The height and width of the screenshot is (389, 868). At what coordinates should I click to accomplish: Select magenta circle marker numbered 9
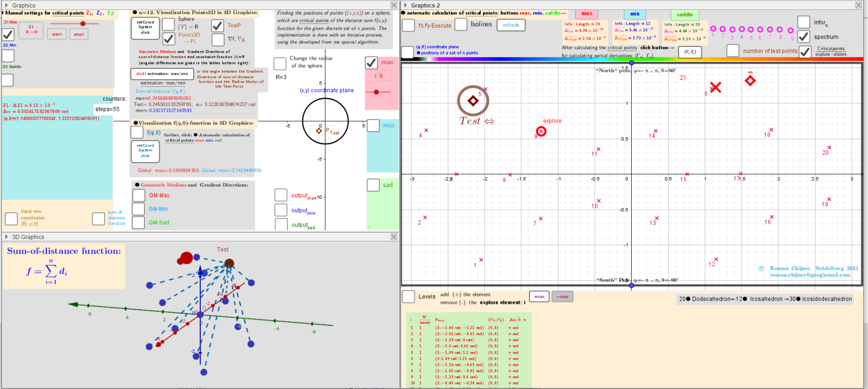pyautogui.click(x=791, y=31)
